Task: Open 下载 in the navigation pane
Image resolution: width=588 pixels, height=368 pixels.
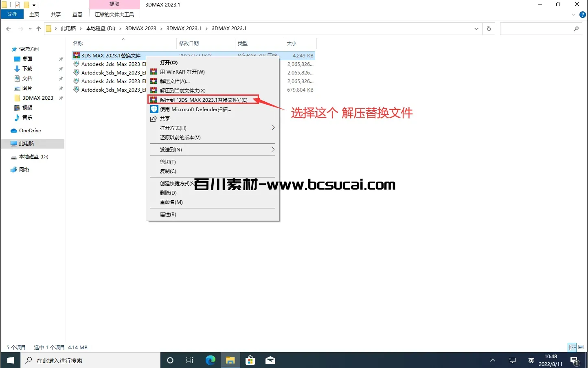Action: (27, 69)
